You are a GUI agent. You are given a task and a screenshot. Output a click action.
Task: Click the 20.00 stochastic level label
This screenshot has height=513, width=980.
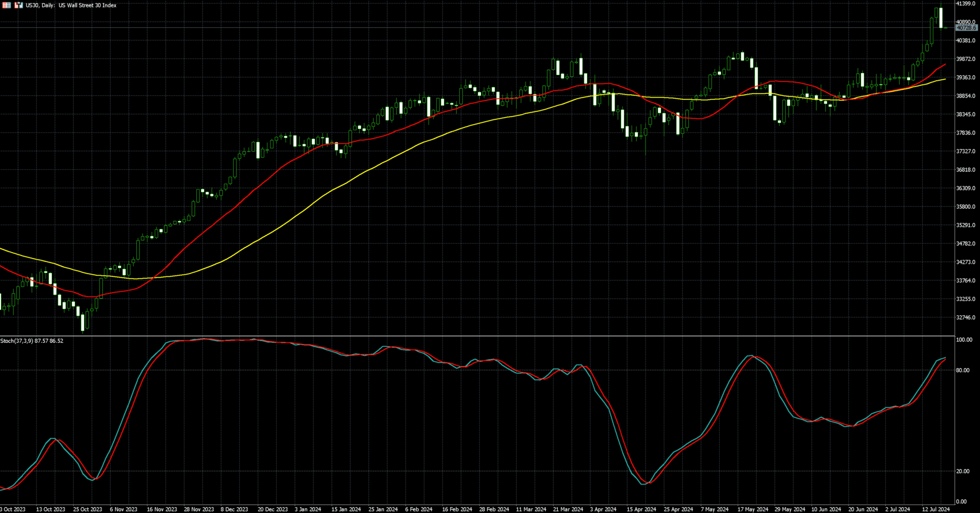[x=963, y=471]
